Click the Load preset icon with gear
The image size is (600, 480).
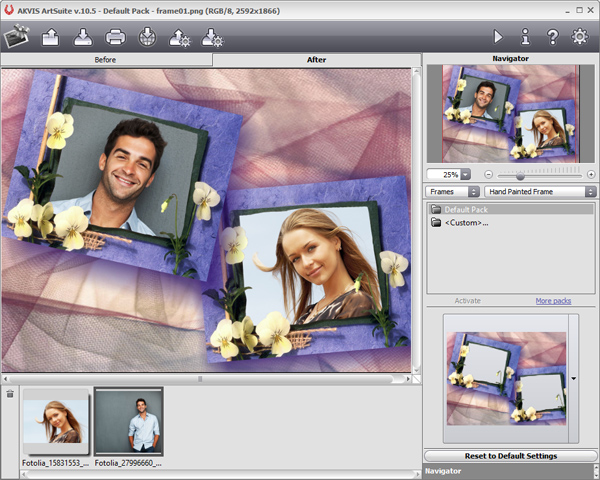179,38
